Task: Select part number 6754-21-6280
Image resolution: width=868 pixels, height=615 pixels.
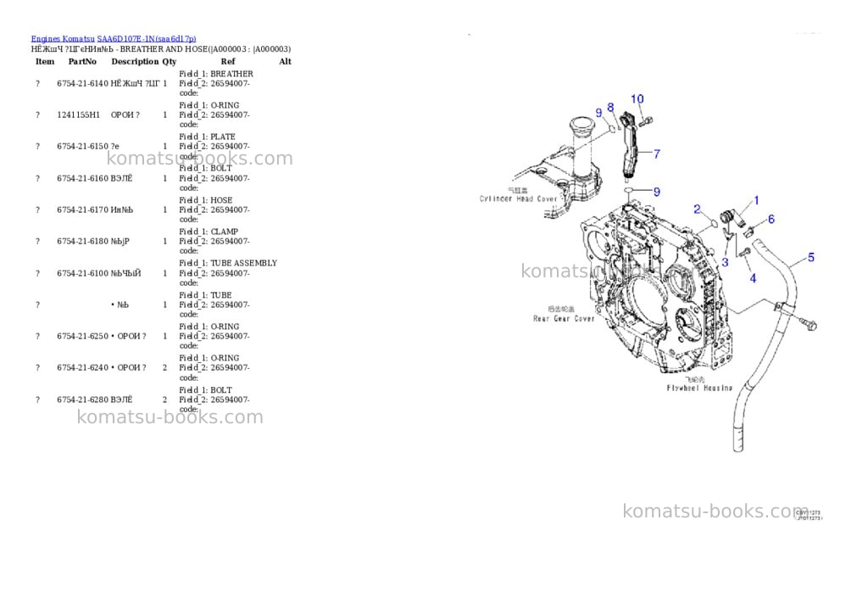Action: click(82, 400)
